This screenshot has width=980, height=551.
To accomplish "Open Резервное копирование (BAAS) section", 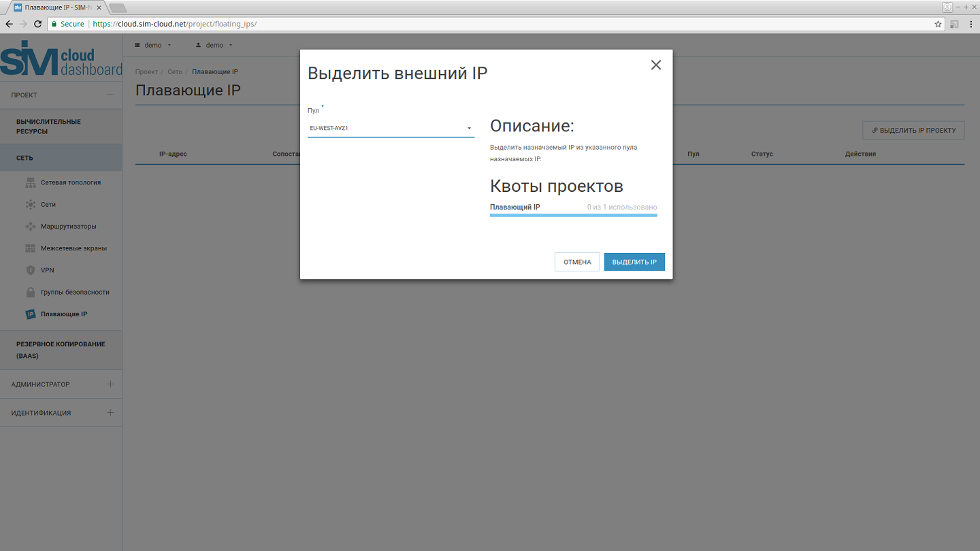I will (x=61, y=350).
